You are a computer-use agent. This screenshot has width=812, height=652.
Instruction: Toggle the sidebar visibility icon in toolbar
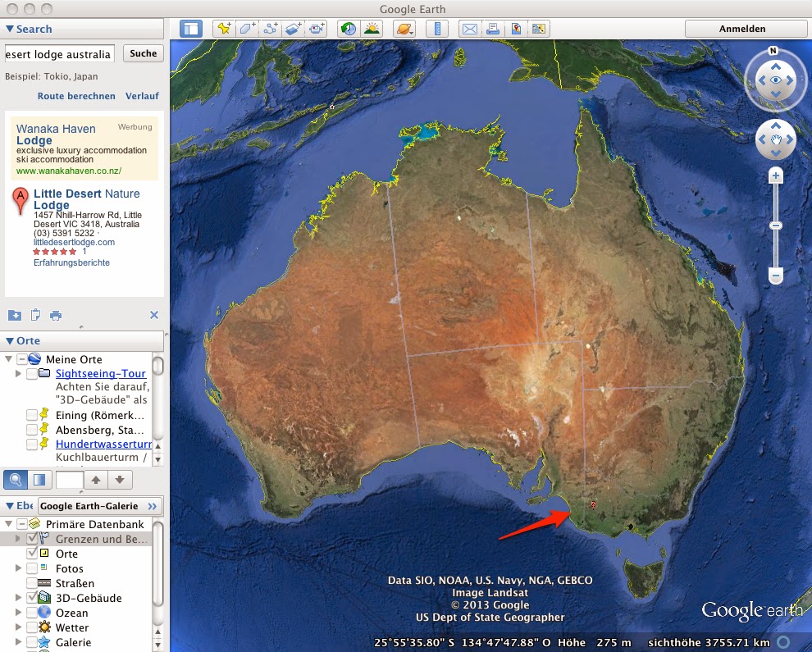[191, 29]
